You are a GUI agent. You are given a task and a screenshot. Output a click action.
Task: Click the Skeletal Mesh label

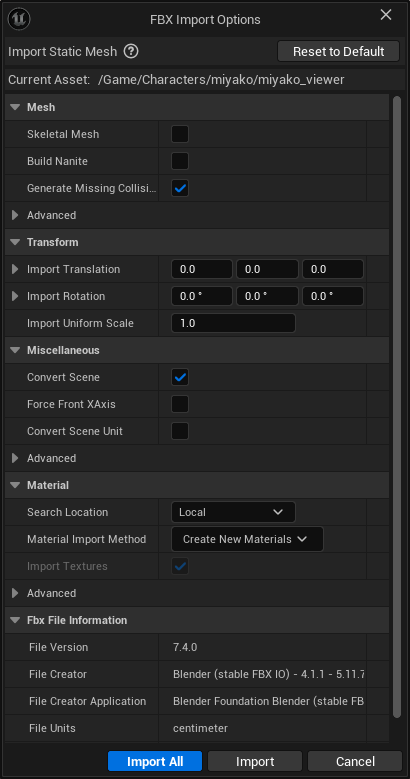[x=63, y=134]
